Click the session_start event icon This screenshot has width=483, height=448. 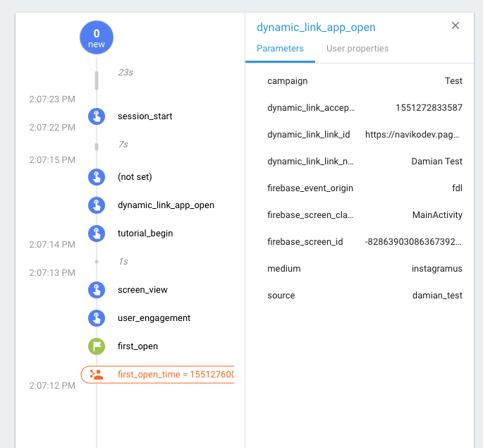pyautogui.click(x=97, y=116)
